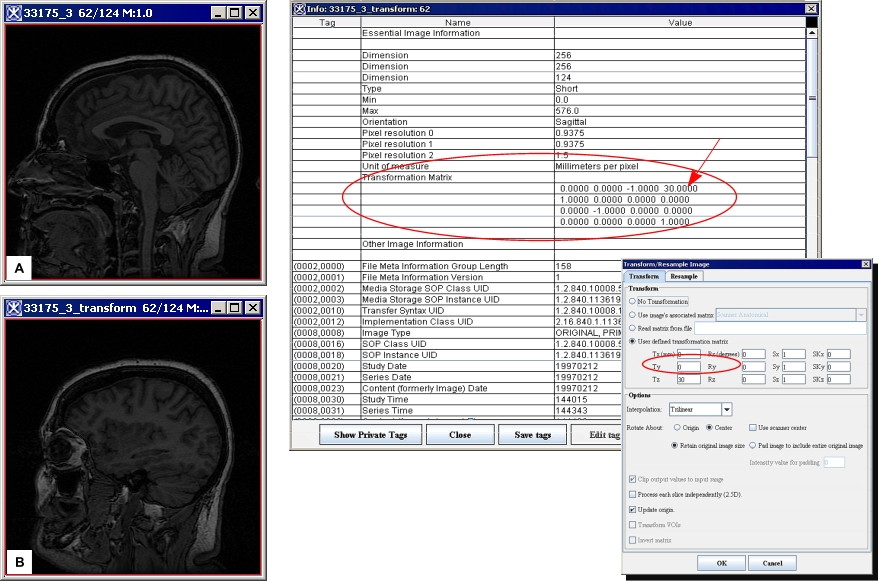Select the No Transformation radio option
879x581 pixels.
[632, 301]
